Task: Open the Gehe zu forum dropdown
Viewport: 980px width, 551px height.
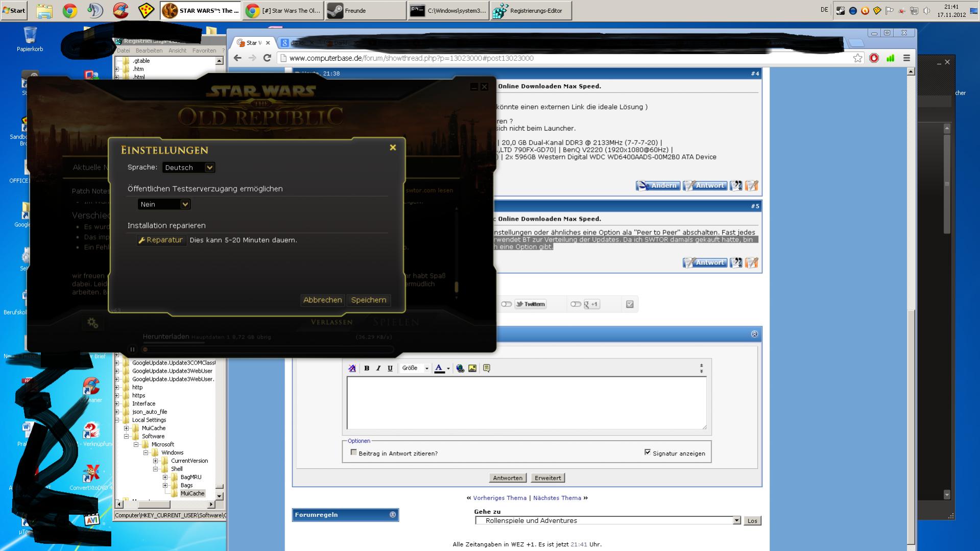Action: [608, 521]
